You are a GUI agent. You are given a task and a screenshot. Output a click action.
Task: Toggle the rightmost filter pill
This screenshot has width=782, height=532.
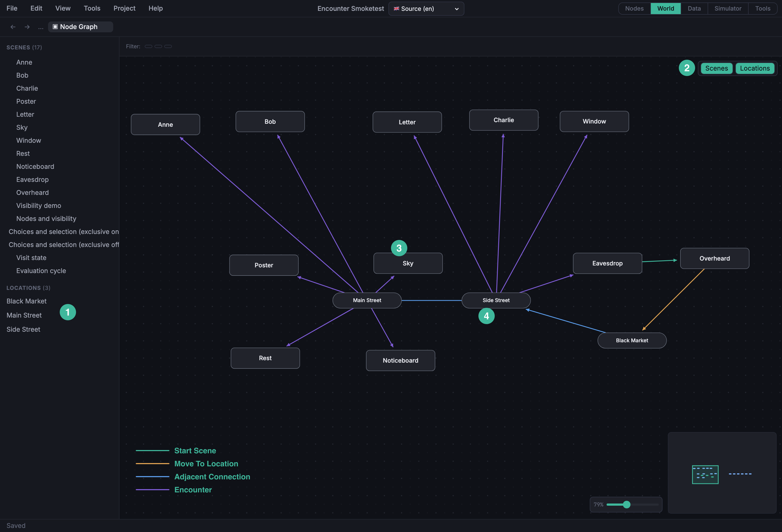coord(168,46)
